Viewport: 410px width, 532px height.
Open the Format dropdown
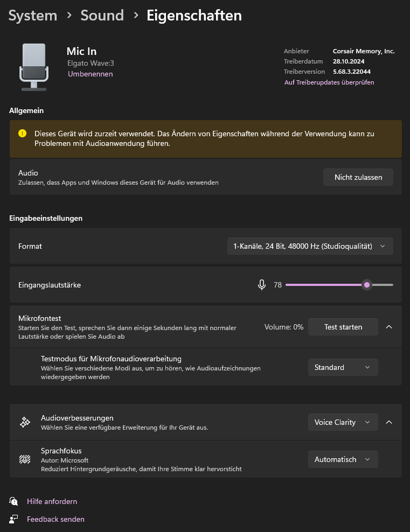click(x=310, y=246)
